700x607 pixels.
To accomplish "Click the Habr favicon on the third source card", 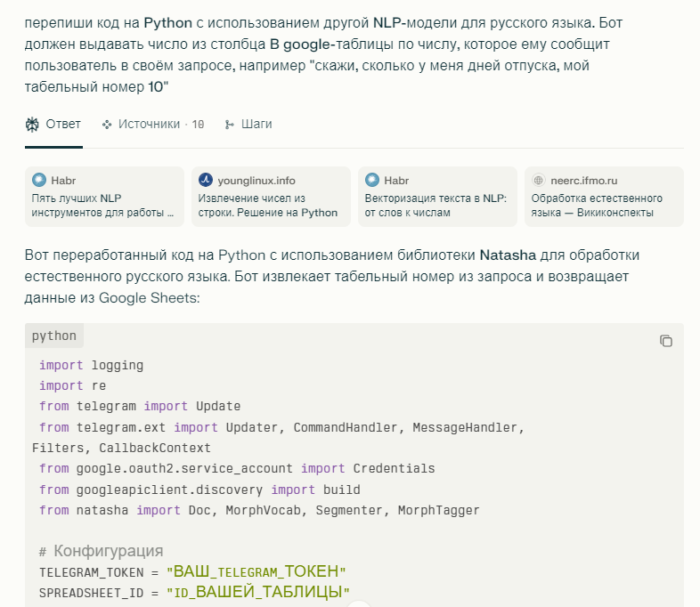I will pos(372,180).
